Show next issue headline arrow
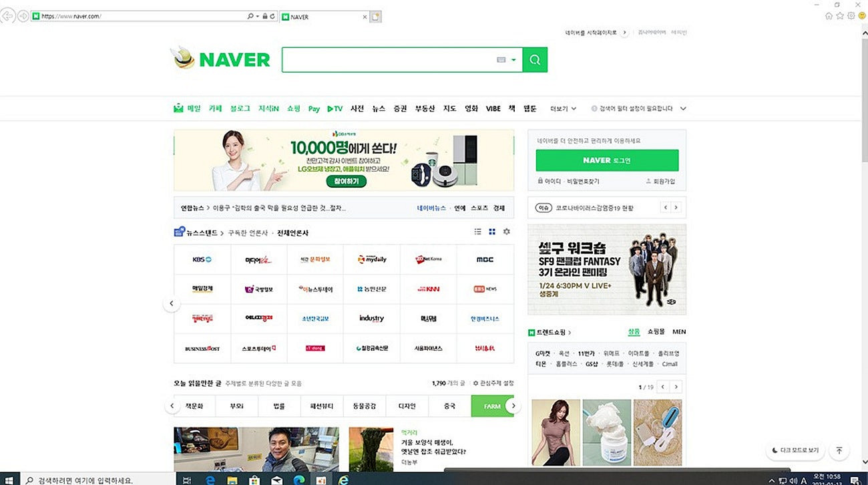Viewport: 868px width, 485px height. click(676, 208)
